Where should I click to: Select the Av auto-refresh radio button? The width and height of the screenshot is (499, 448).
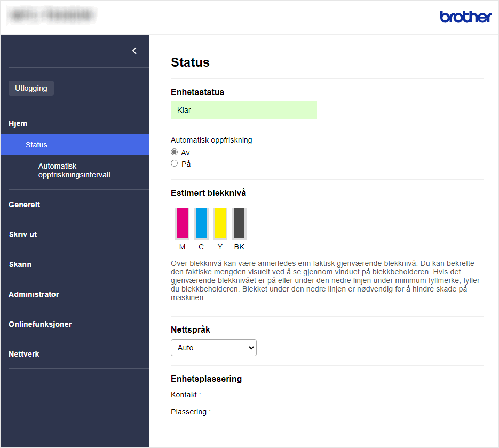pyautogui.click(x=175, y=152)
